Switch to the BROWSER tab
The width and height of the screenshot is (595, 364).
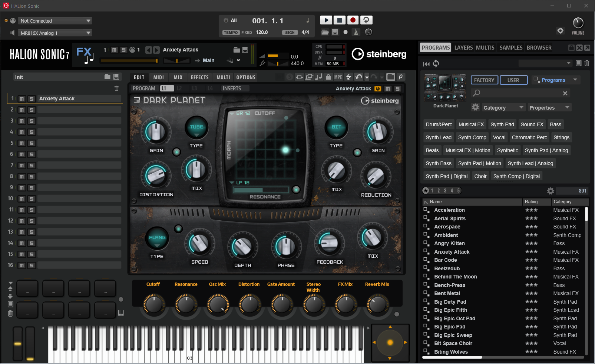point(539,48)
